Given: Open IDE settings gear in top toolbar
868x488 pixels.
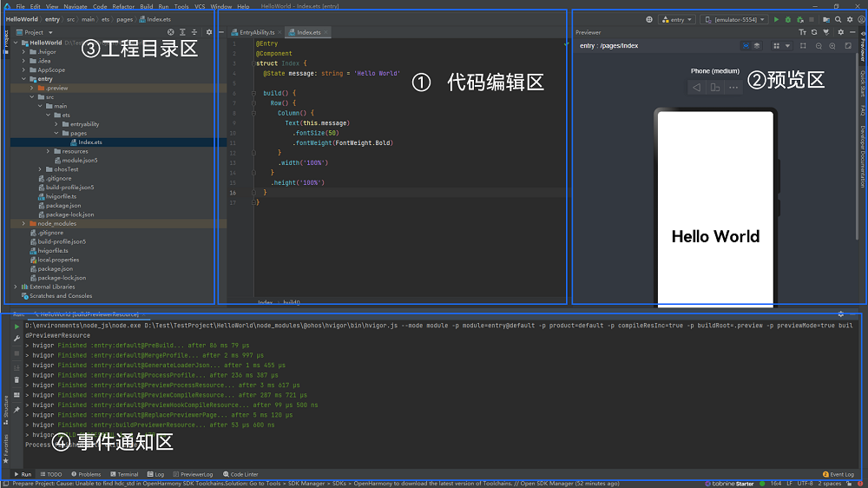Looking at the screenshot, I should point(850,19).
